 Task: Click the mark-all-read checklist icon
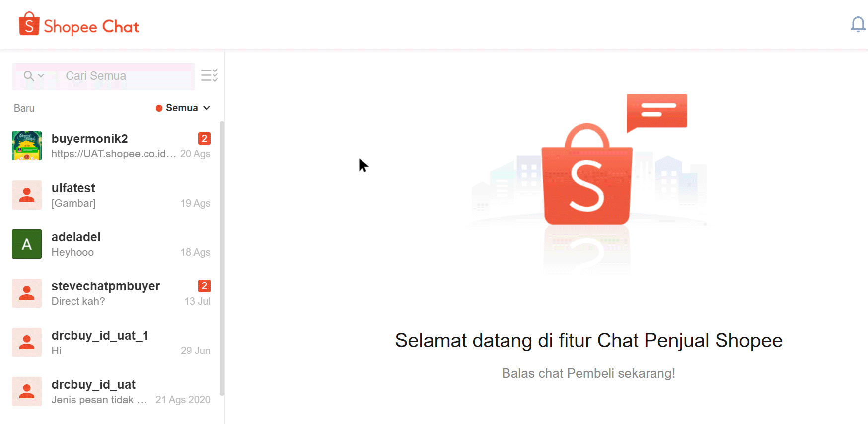click(x=209, y=75)
